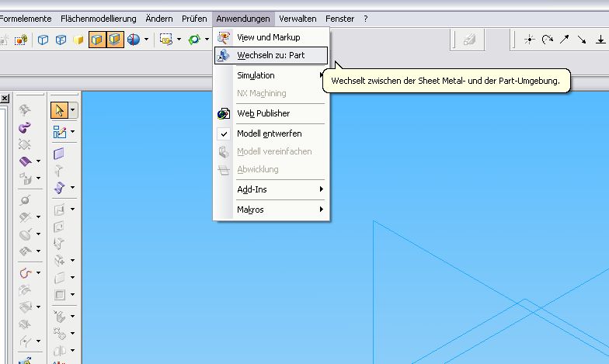
Task: Open the red curve tool dropdown arrow
Action: (x=38, y=273)
